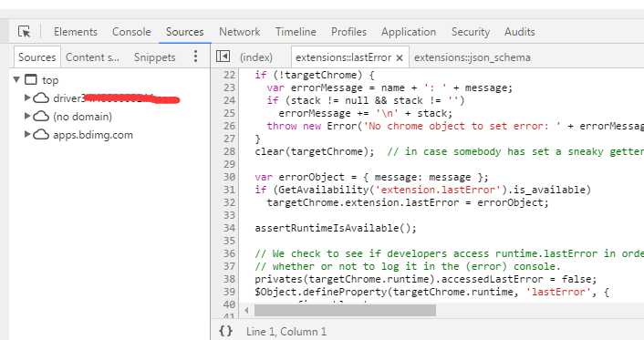644x340 pixels.
Task: Click line number 38 in the gutter
Action: [x=229, y=279]
